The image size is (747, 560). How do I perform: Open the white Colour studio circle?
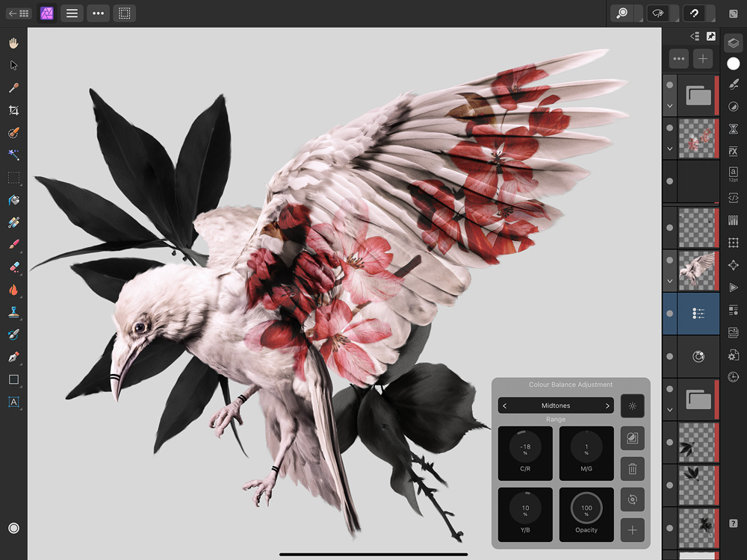[734, 63]
